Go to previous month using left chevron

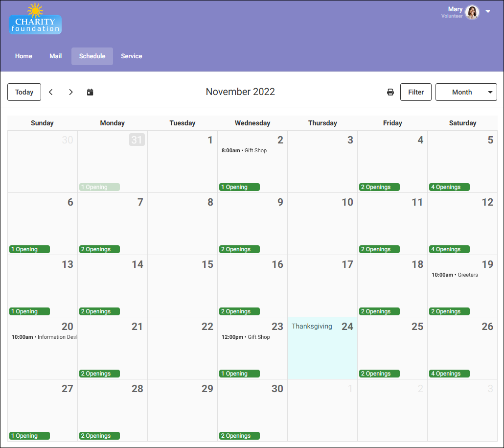click(51, 92)
